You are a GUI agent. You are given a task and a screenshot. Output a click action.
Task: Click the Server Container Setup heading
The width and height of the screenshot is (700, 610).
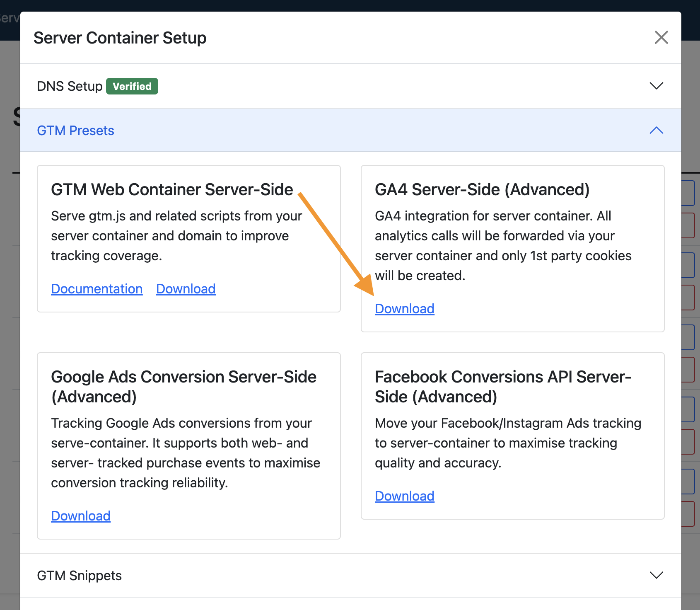[120, 38]
